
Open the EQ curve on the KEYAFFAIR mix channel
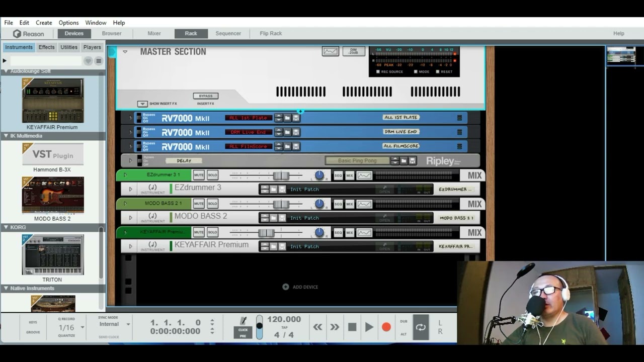(x=364, y=233)
